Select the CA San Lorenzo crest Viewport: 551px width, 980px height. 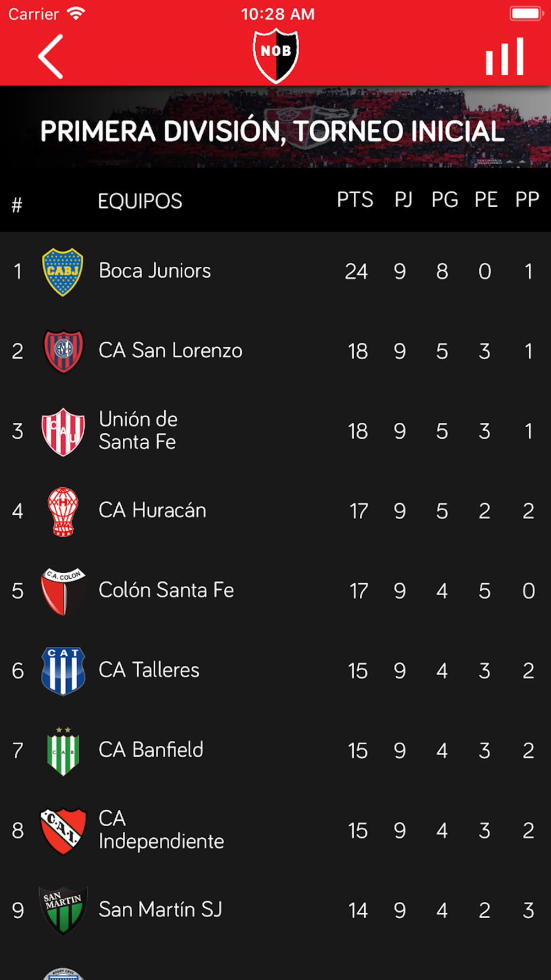(63, 351)
